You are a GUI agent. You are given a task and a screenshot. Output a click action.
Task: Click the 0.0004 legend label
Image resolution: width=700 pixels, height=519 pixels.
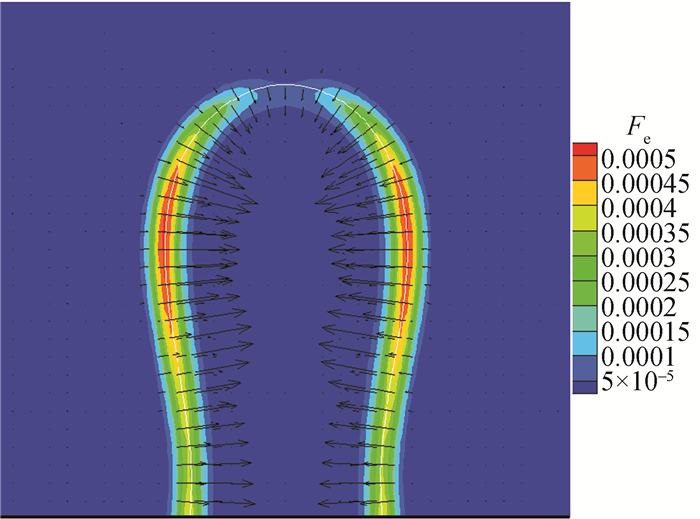[638, 208]
